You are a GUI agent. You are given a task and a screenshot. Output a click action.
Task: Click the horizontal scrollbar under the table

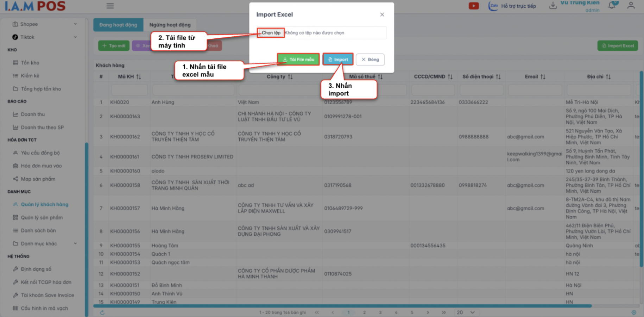[x=341, y=306]
